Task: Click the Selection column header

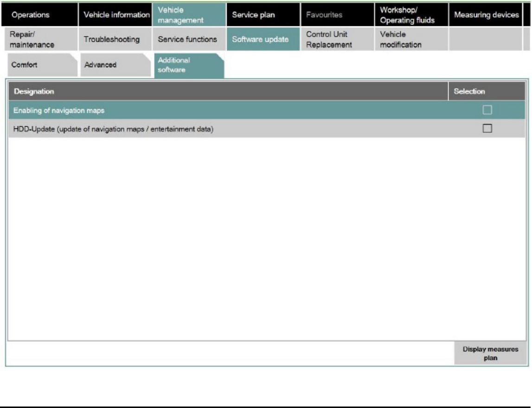Action: (x=487, y=91)
